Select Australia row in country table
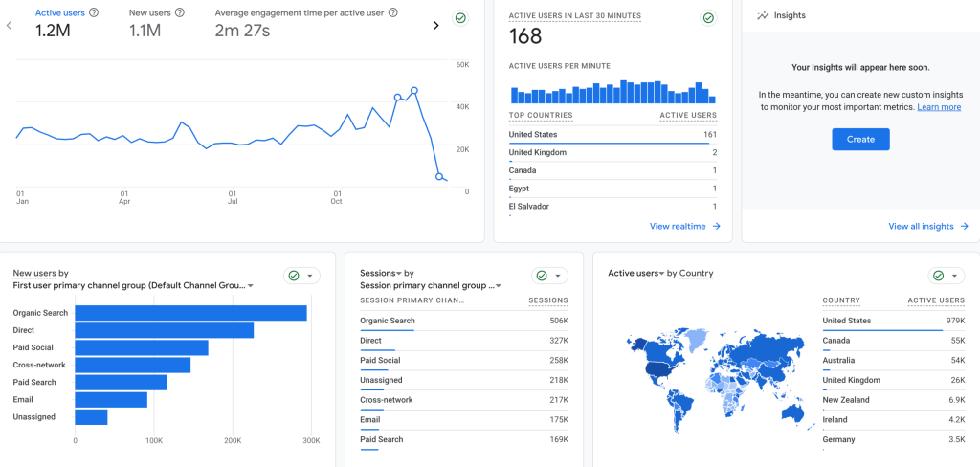 point(894,361)
